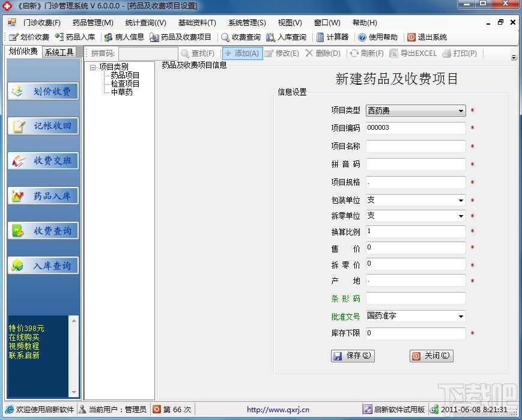The width and height of the screenshot is (522, 420).
Task: Click the 保存 save button
Action: [x=352, y=356]
